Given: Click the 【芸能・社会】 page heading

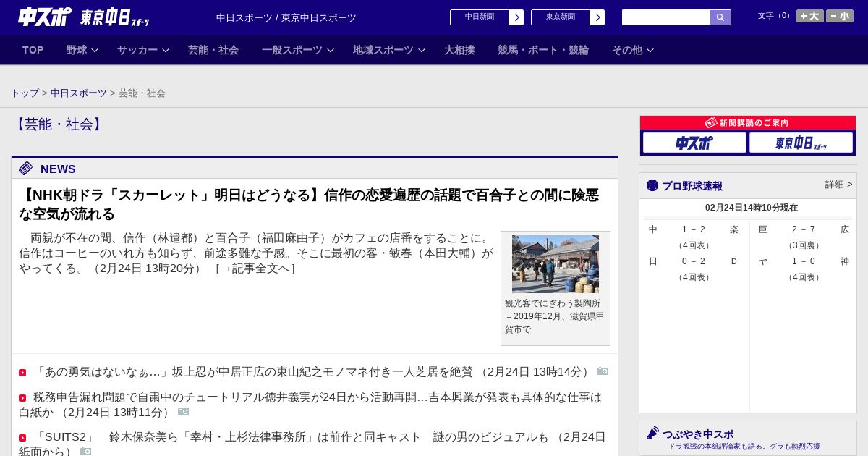Looking at the screenshot, I should (59, 124).
